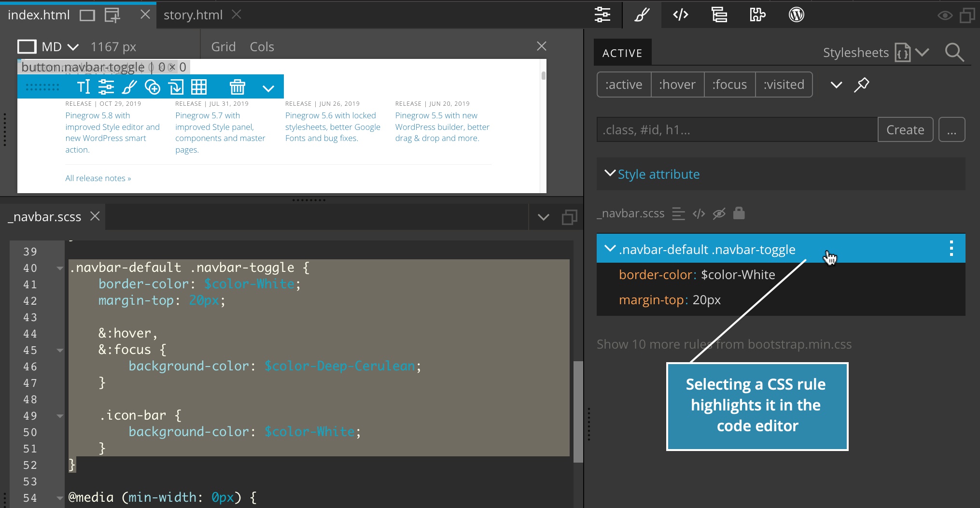Toggle the :active pseudo state

[624, 85]
